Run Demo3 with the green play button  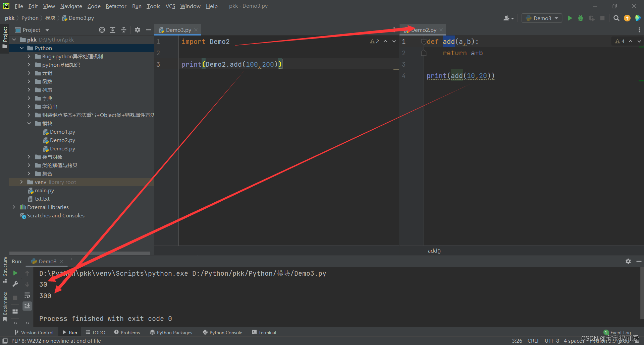point(570,18)
